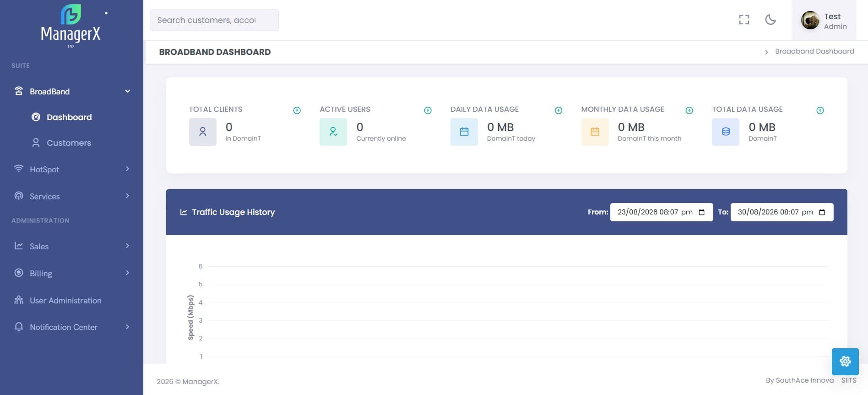Click the ManagerX logo
868x395 pixels.
point(71,26)
